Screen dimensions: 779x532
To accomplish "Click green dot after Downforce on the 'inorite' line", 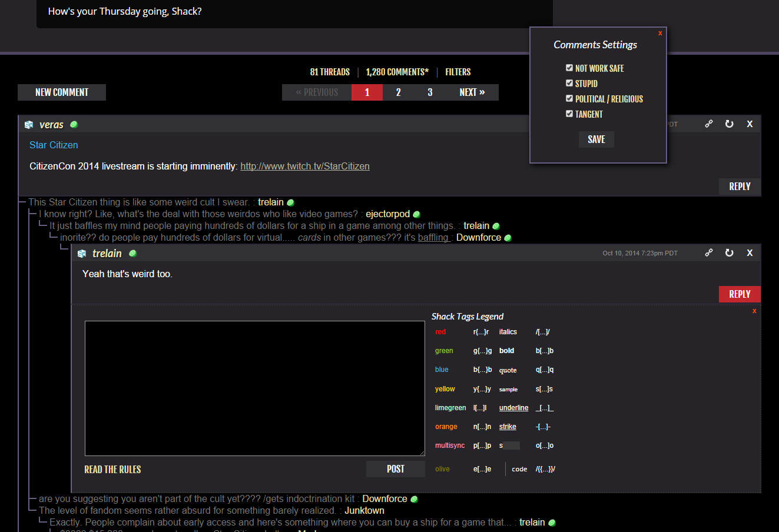I will coord(508,238).
